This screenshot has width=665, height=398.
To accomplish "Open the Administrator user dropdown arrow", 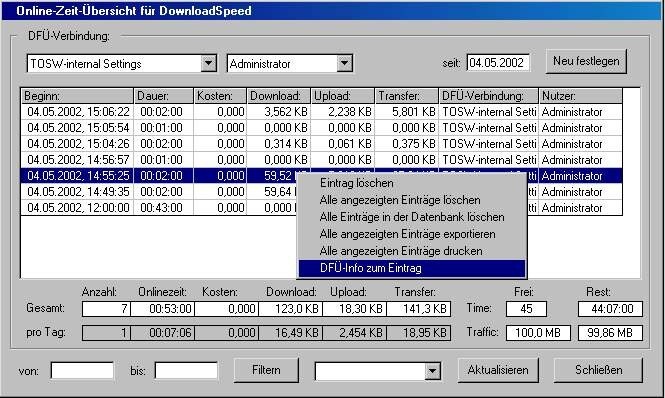I will [x=344, y=64].
